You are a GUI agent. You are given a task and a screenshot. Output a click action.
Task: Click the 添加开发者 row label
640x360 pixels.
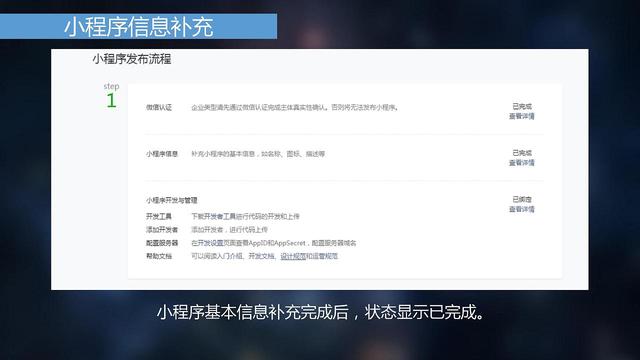[x=162, y=230]
